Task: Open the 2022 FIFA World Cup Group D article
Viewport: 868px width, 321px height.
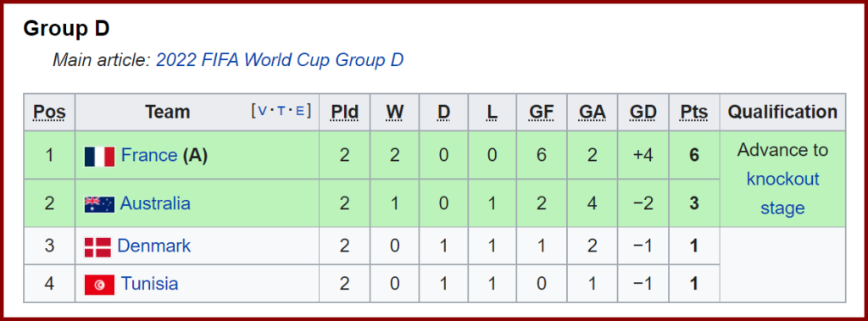Action: [x=280, y=59]
